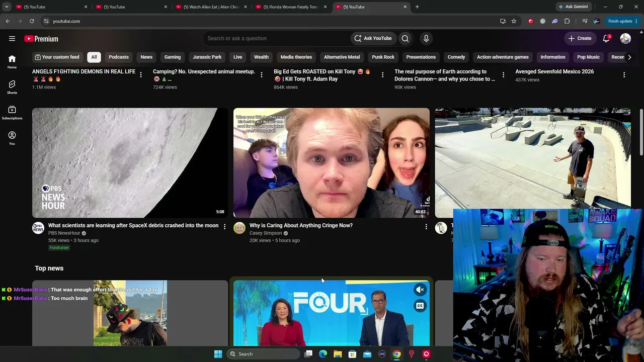Click the Your custom feed button

pos(57,57)
